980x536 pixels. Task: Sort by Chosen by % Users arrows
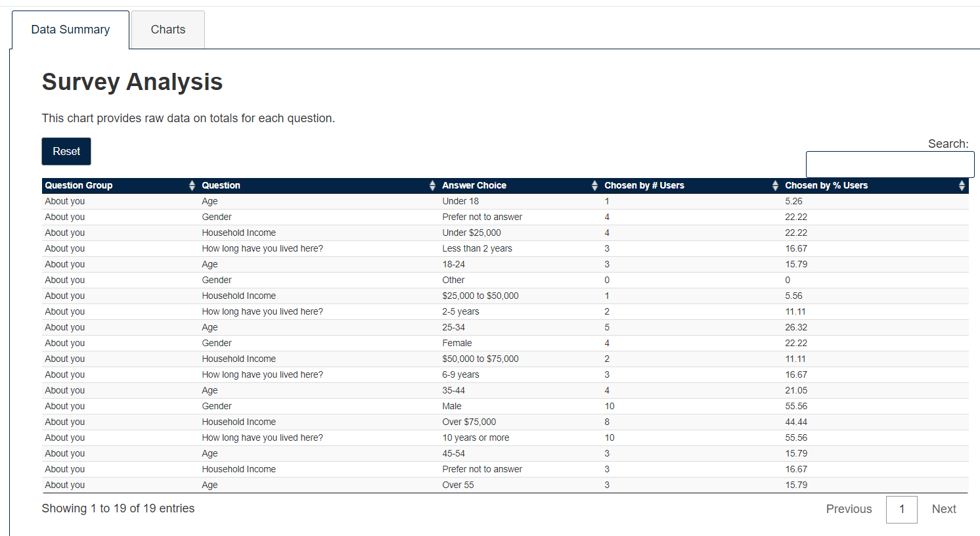[x=962, y=186]
